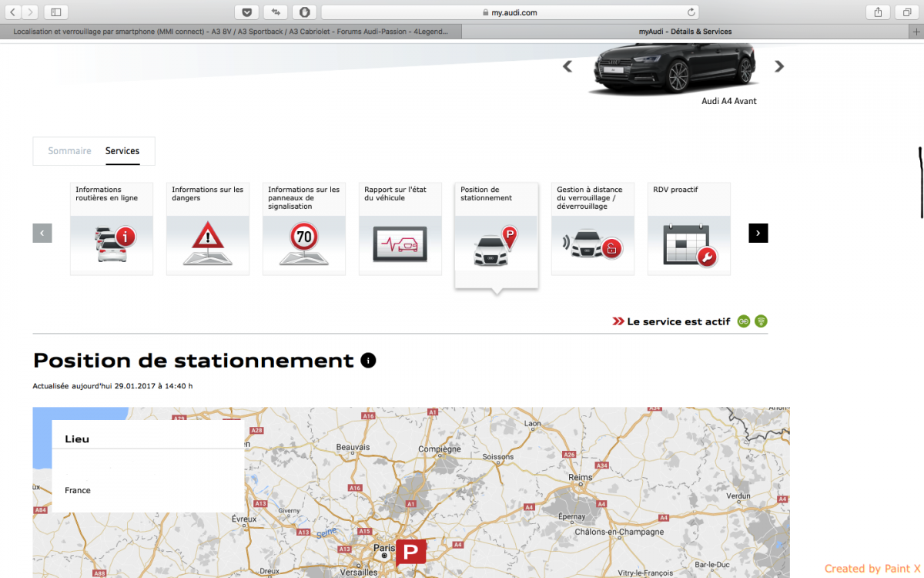Click the red P parking marker on map
924x578 pixels.
point(410,553)
